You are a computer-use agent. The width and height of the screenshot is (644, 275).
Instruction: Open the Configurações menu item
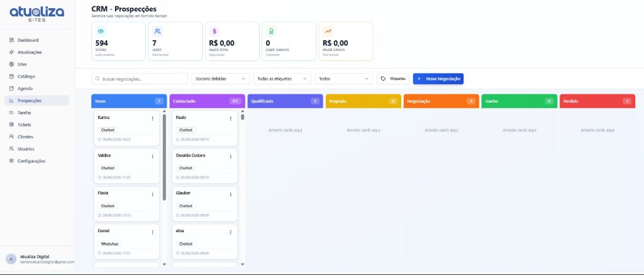pyautogui.click(x=36, y=160)
